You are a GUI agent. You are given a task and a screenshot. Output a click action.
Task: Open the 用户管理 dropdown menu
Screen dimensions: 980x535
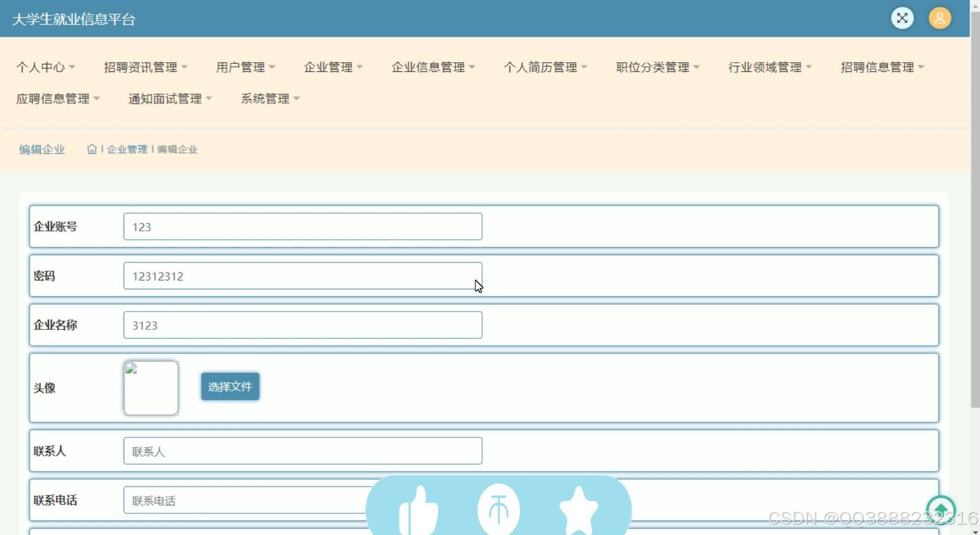[245, 67]
